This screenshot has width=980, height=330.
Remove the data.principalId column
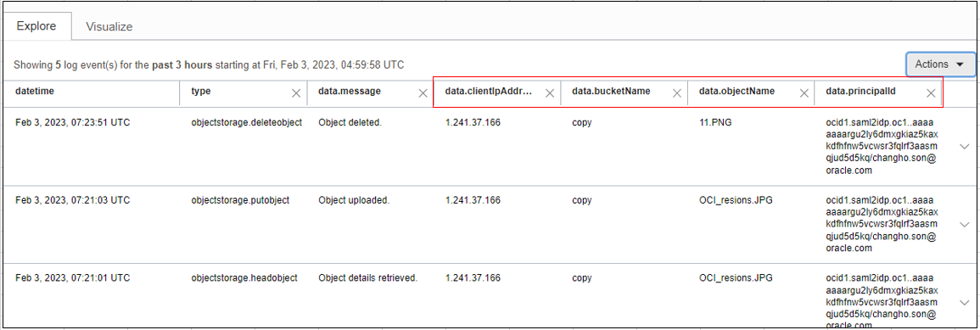click(x=931, y=93)
